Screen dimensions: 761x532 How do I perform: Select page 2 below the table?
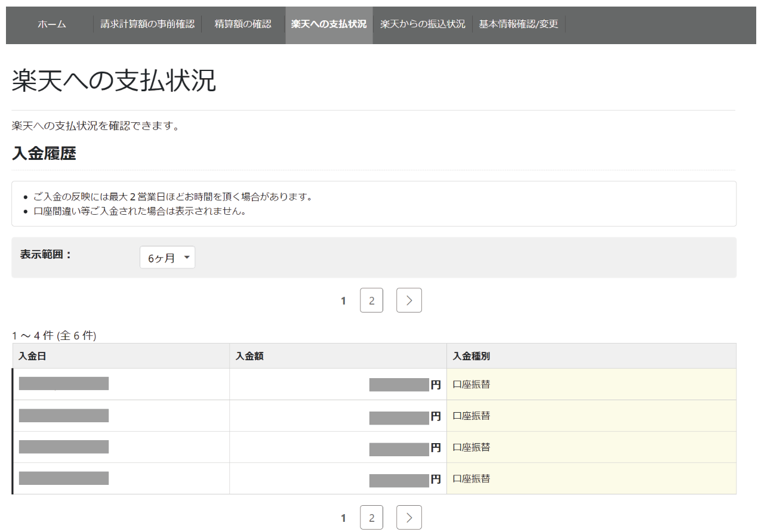tap(372, 518)
